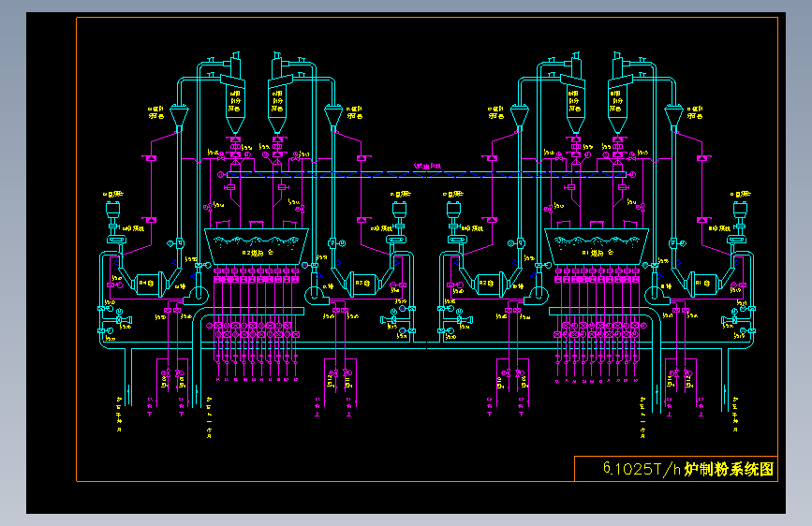Image resolution: width=812 pixels, height=526 pixels.
Task: Click the R4 mill drum label
Action: (x=146, y=284)
